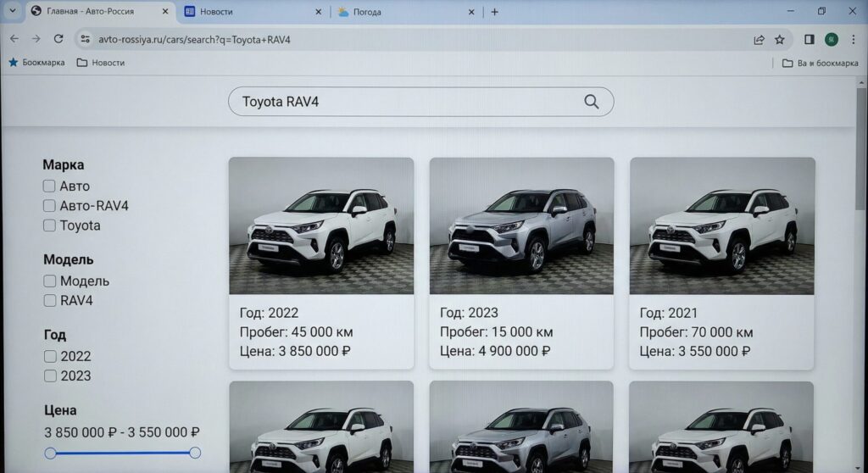Click price 3 850 000 ₽ listing text
Screen dimensions: 868x473
(x=294, y=351)
